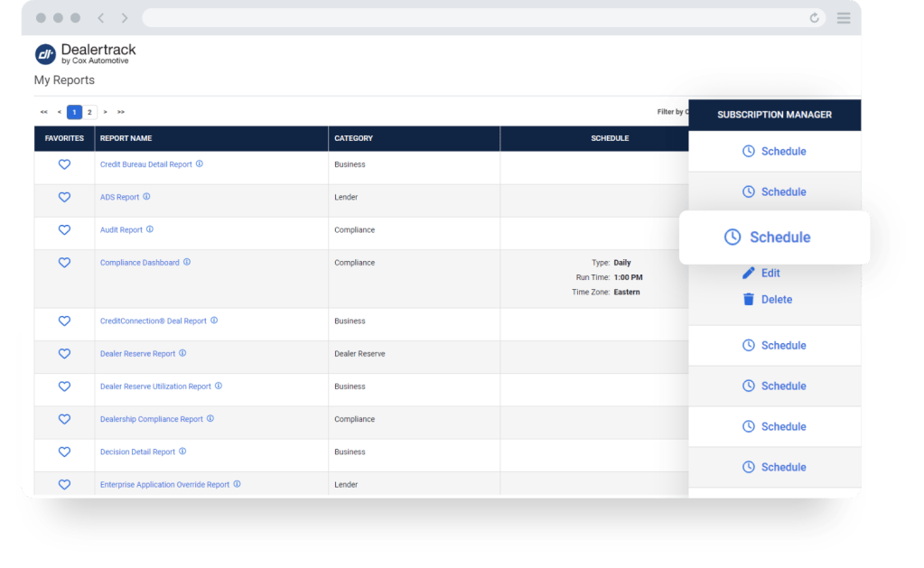The image size is (924, 568).
Task: Select page 1 in pagination
Action: 74,112
